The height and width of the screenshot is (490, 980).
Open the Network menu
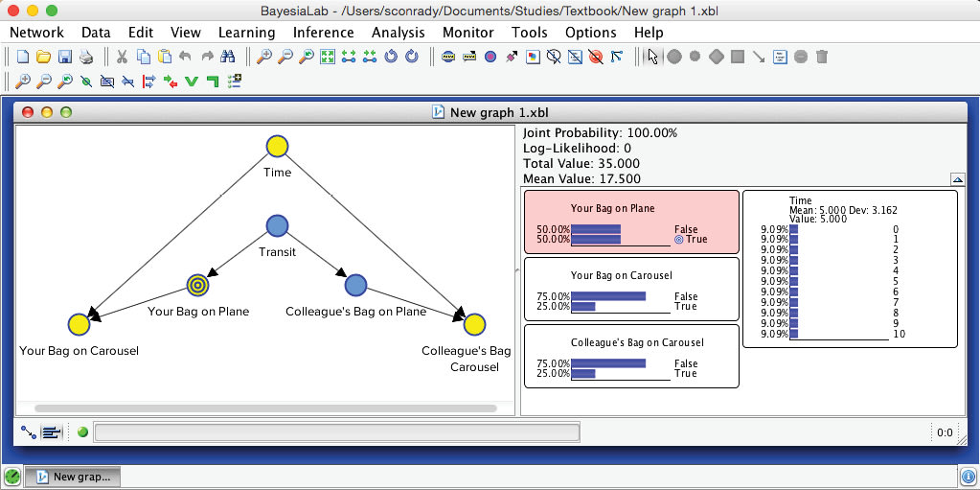[36, 33]
